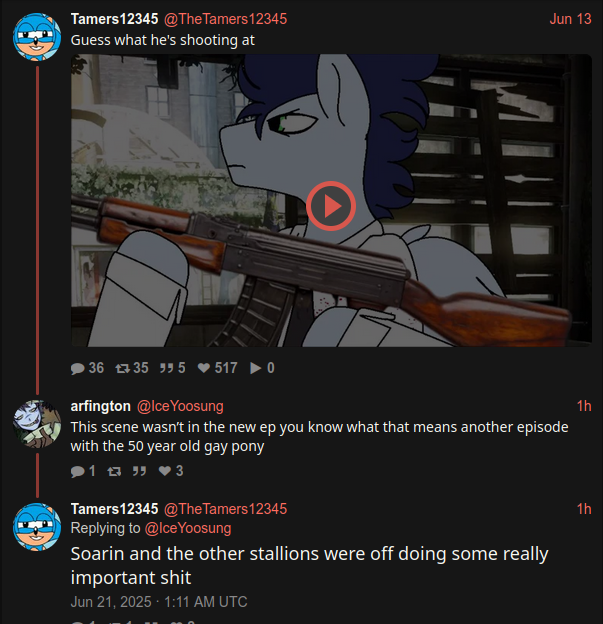Open @IceYoosung profile handle link
Image resolution: width=603 pixels, height=624 pixels.
click(x=180, y=406)
